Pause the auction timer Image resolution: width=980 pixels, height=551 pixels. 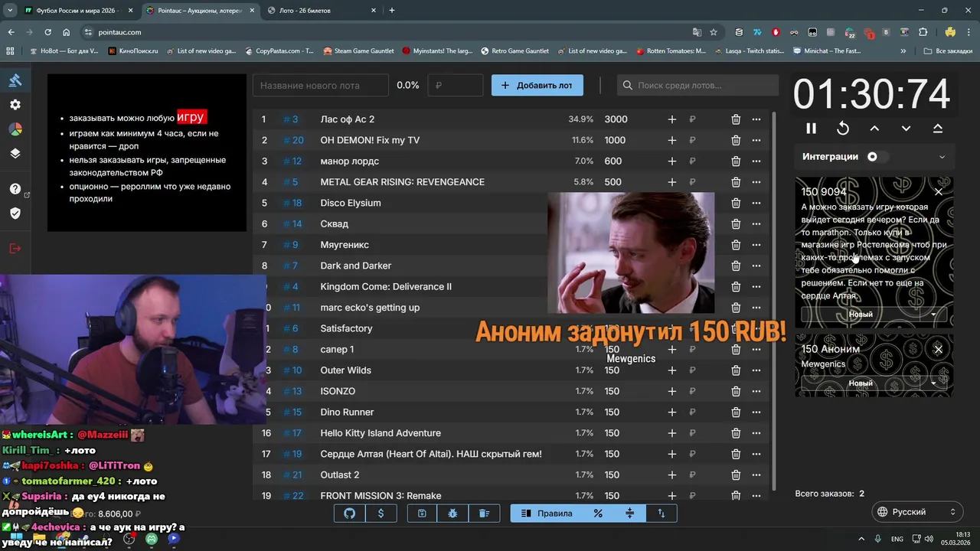812,129
